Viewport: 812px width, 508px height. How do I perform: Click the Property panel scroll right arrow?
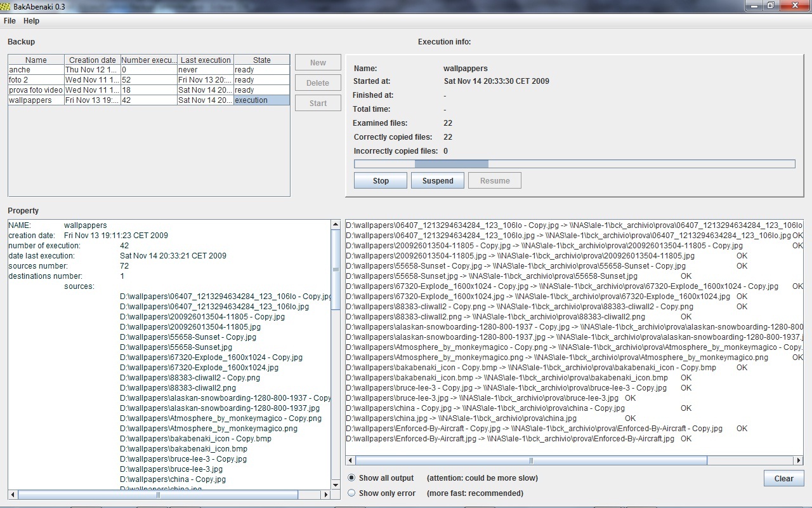pos(327,494)
